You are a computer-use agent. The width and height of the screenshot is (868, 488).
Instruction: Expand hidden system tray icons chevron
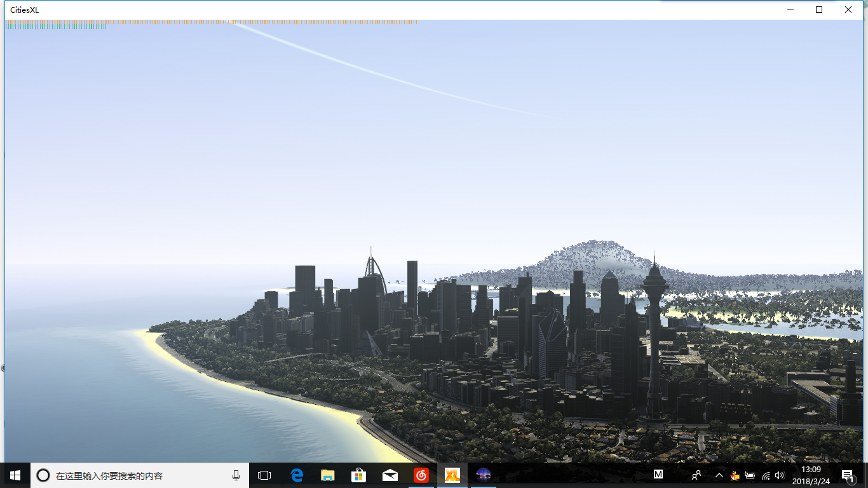[719, 475]
